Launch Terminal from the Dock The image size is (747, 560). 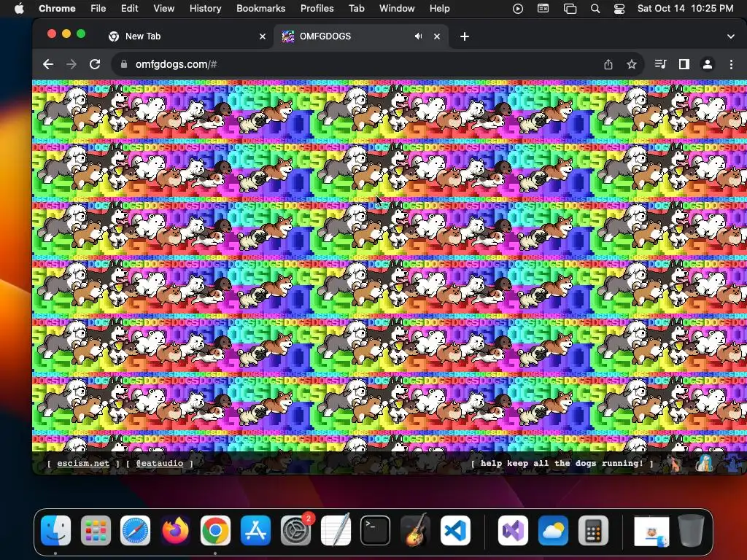(376, 530)
